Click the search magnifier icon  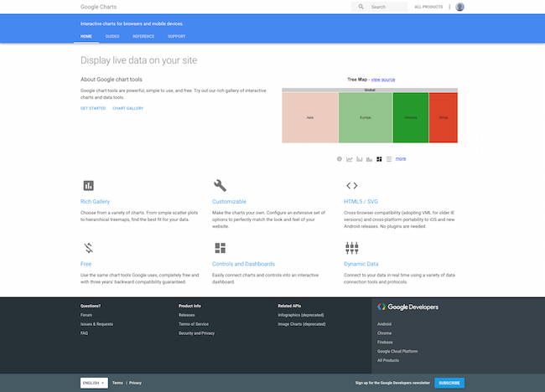[361, 7]
